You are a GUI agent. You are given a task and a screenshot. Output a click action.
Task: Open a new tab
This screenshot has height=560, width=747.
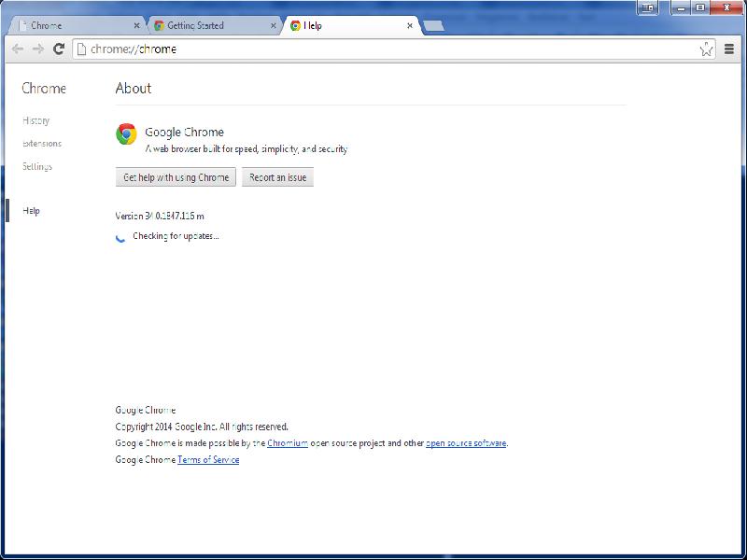(433, 26)
